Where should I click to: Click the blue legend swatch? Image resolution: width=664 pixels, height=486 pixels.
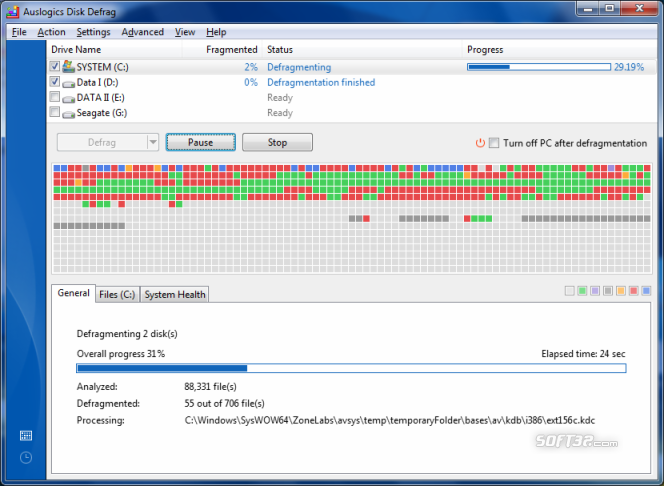pos(646,291)
